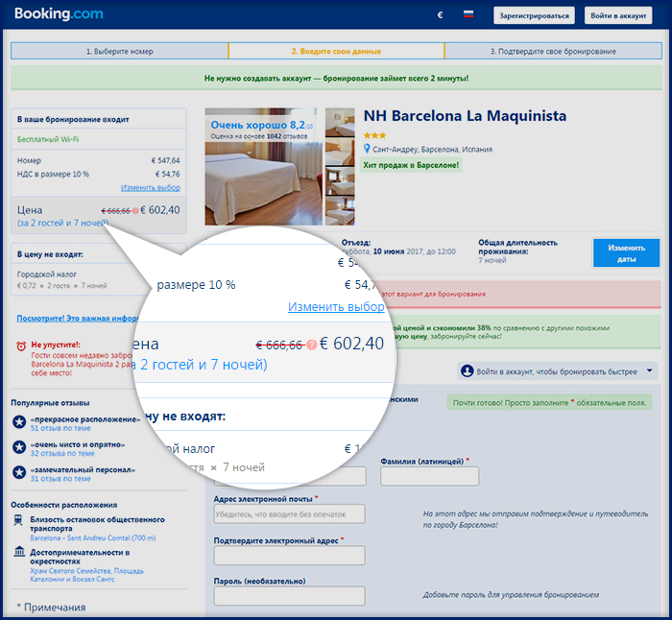Focus the Пароль (необязательно) field

pyautogui.click(x=289, y=596)
